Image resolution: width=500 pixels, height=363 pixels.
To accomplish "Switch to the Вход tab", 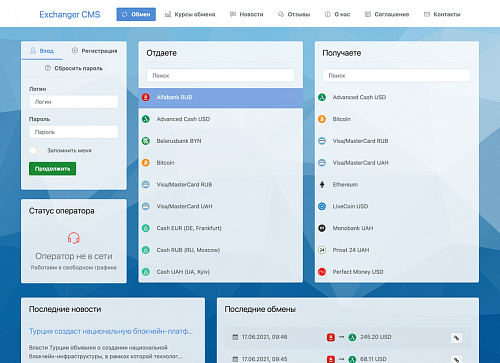I will 42,51.
